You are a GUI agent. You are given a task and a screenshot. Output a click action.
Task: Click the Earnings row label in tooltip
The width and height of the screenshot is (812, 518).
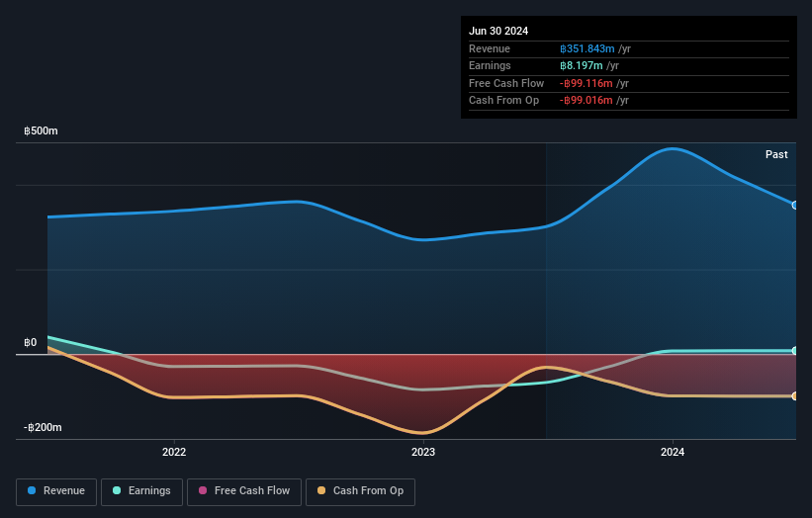pyautogui.click(x=490, y=65)
